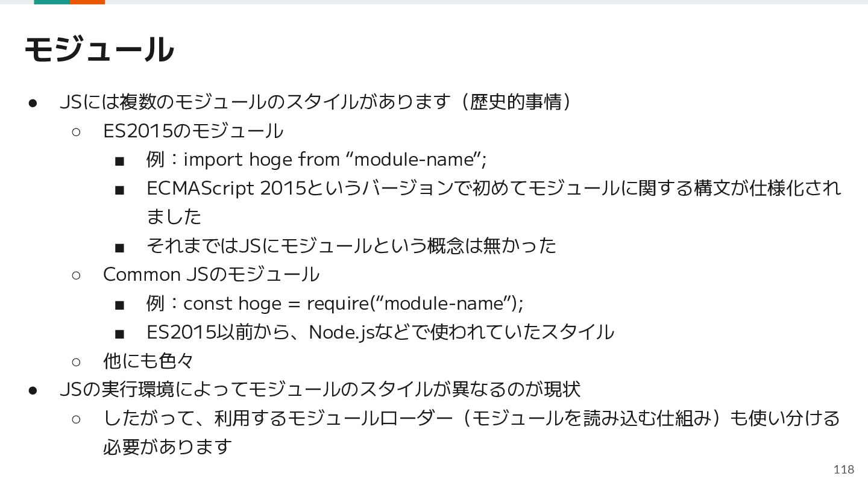Click the text 必要があります on last line
Screen dimensions: 868x488
tap(168, 447)
